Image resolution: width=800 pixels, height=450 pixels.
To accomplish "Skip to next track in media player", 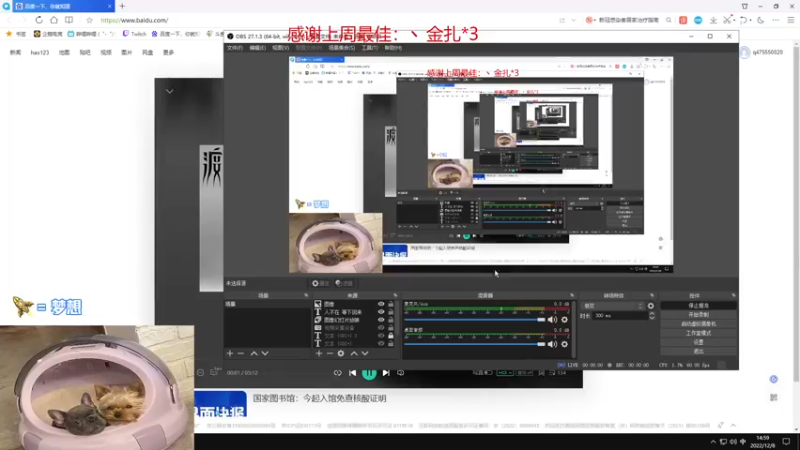I will point(386,373).
